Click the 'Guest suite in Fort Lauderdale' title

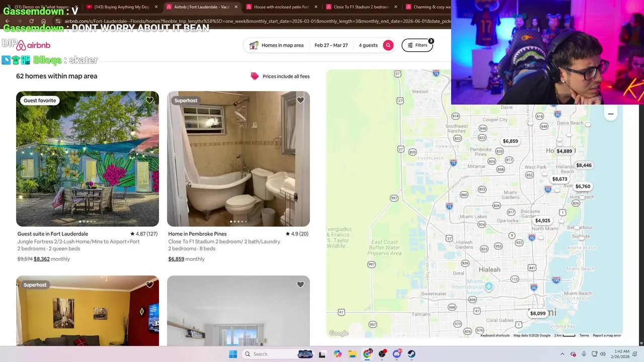(x=53, y=234)
